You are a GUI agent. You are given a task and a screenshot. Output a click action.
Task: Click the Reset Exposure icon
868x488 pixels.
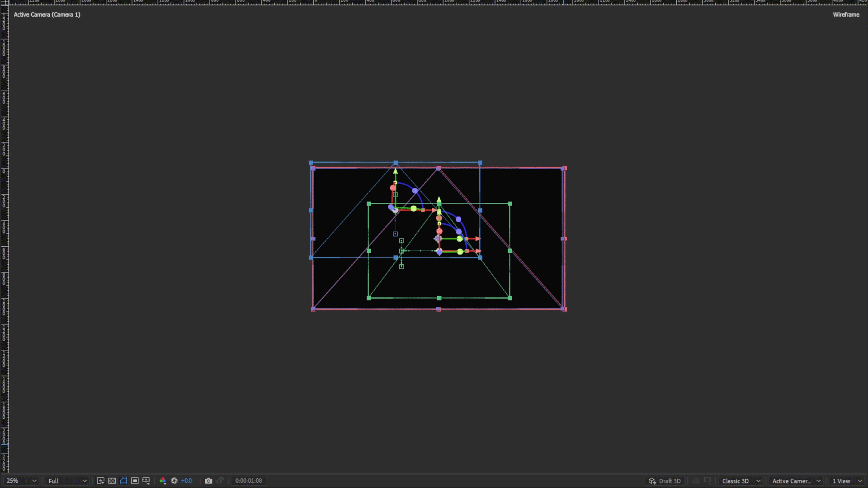click(174, 481)
